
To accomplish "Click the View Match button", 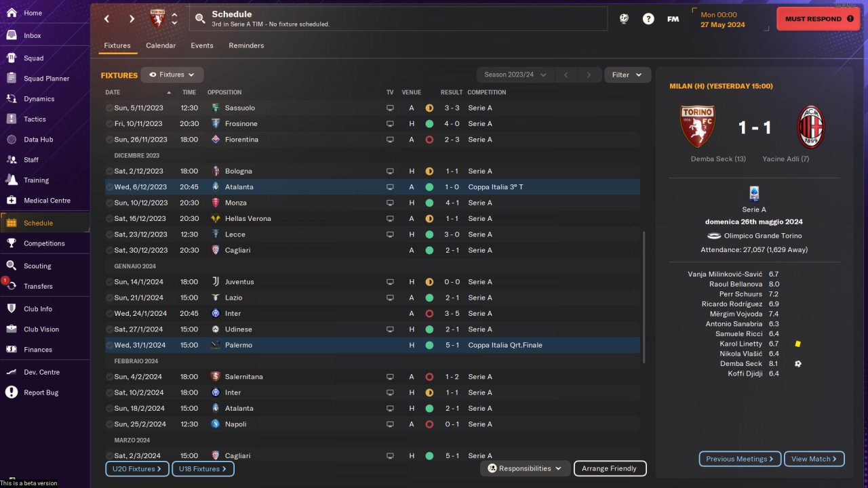I will coord(814,459).
